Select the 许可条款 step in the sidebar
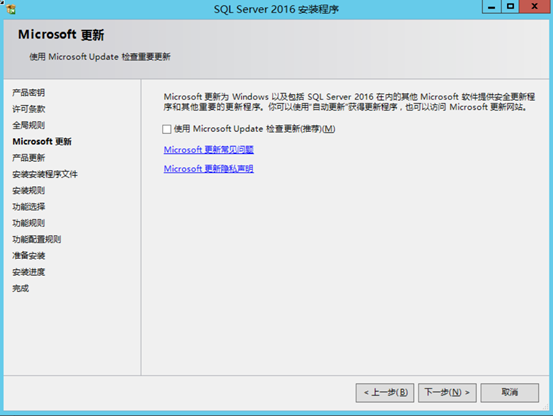The width and height of the screenshot is (553, 416). pos(29,109)
